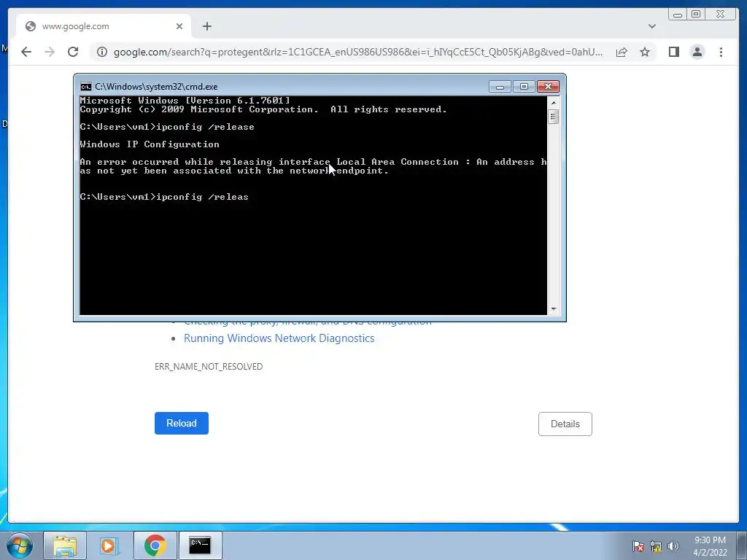Minimize the cmd.exe window

(500, 87)
